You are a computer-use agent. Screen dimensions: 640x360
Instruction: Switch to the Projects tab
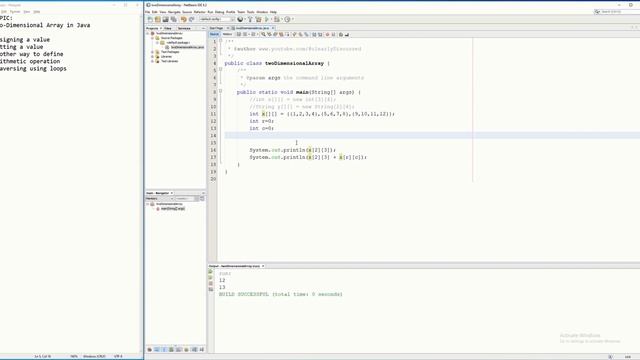coord(152,28)
